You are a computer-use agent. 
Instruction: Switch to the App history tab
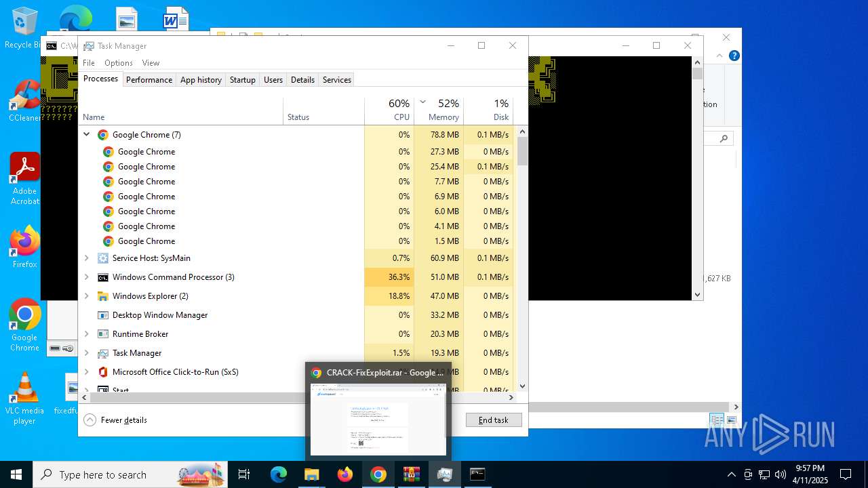coord(201,80)
